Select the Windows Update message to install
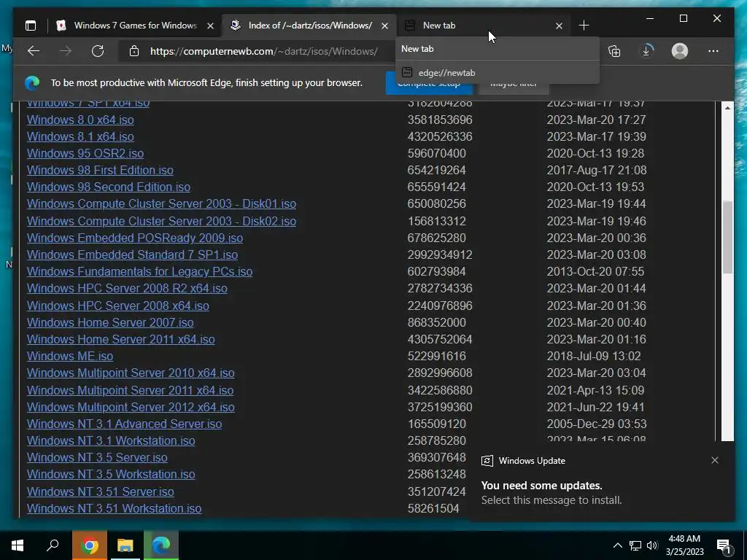747x560 pixels. (551, 500)
